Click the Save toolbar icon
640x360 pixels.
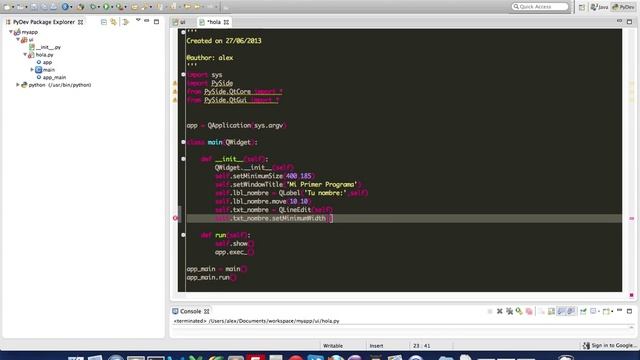(x=34, y=7)
